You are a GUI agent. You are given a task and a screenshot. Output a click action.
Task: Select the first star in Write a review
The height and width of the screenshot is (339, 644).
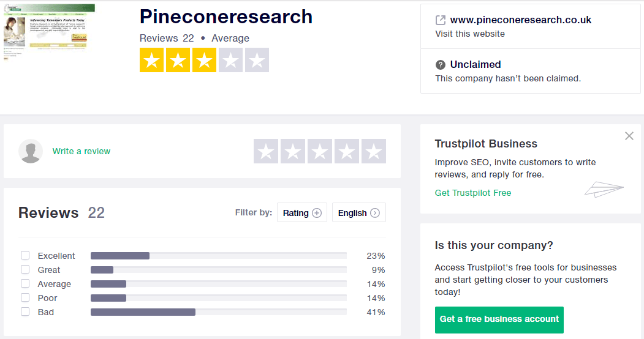(x=266, y=151)
